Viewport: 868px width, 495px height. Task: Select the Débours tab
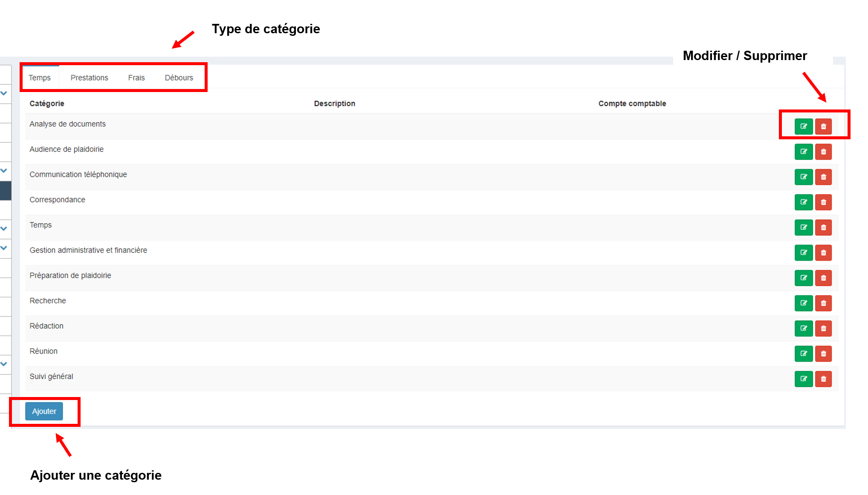(179, 78)
